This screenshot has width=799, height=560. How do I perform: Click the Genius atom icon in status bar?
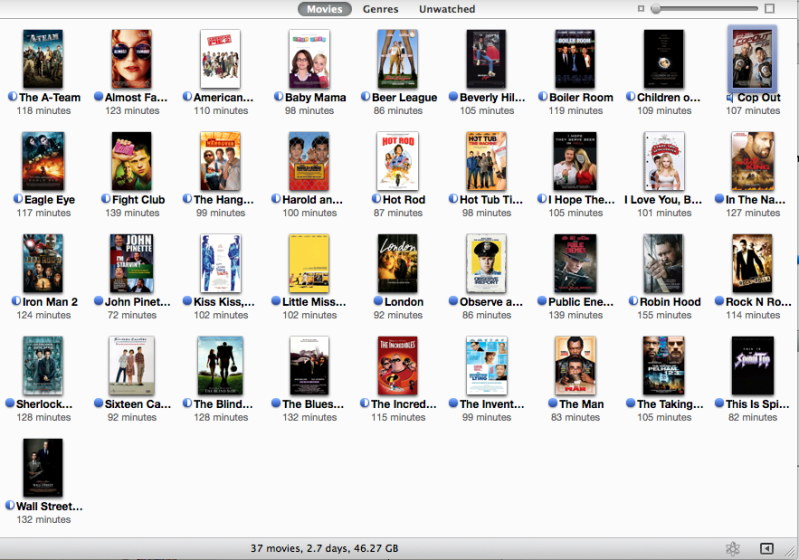(733, 548)
